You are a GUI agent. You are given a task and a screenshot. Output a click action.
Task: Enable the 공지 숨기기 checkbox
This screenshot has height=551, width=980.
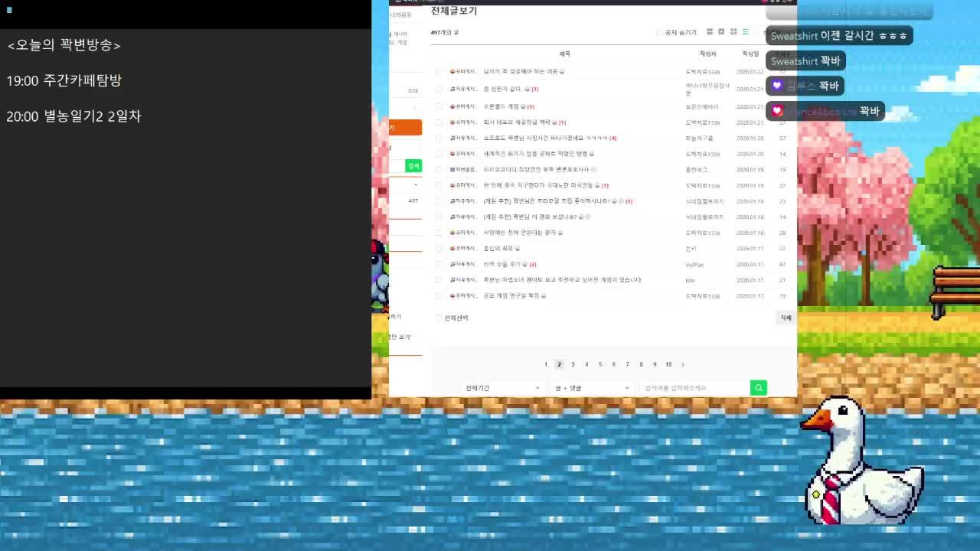click(657, 32)
